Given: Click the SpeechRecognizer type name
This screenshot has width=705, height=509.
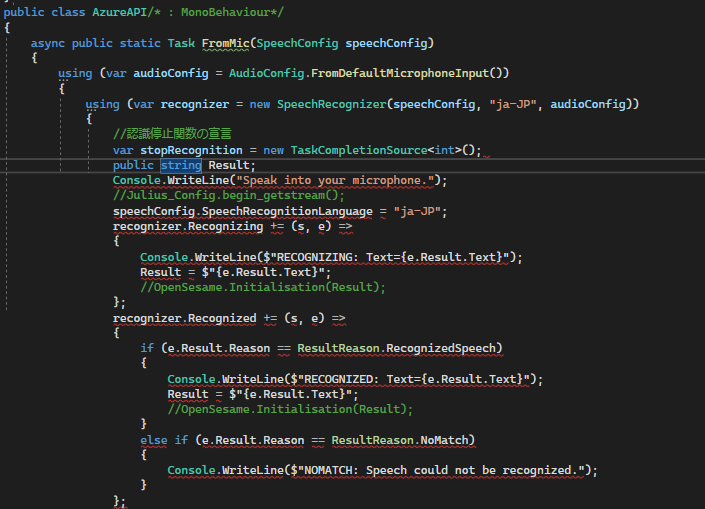Looking at the screenshot, I should click(x=331, y=104).
